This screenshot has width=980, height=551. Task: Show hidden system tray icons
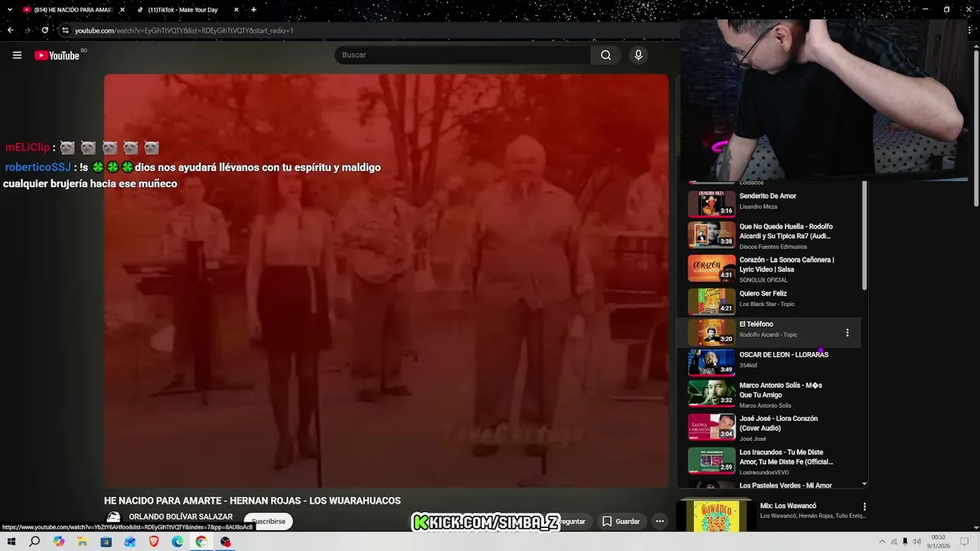[881, 542]
